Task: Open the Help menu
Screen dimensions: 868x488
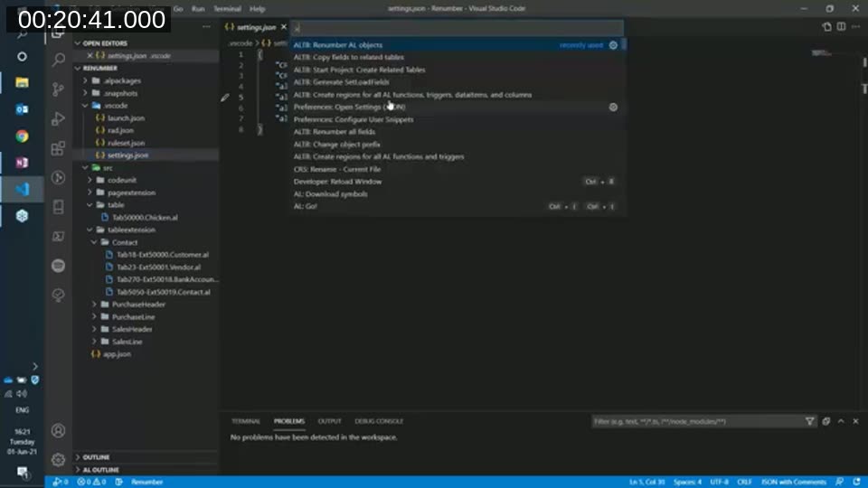Action: (257, 9)
